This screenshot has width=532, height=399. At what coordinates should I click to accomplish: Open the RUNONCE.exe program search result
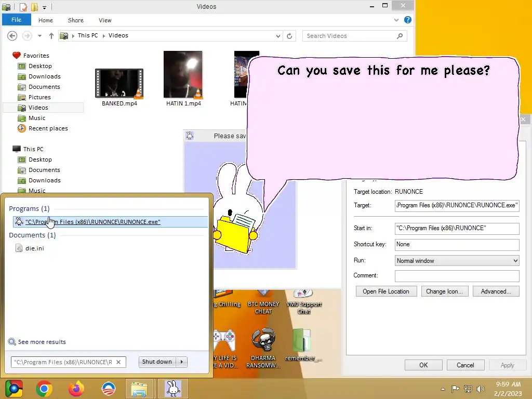coord(110,221)
